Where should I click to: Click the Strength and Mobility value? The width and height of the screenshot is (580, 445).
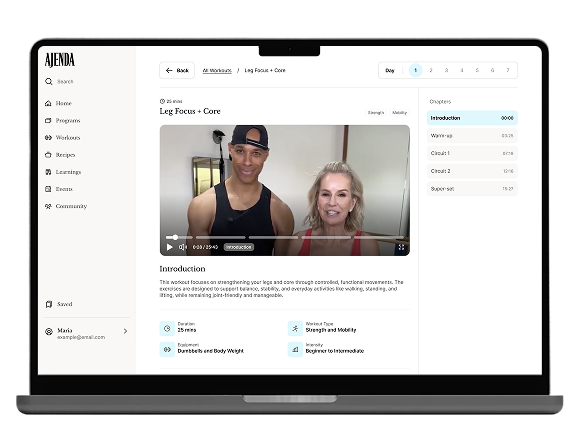(331, 330)
